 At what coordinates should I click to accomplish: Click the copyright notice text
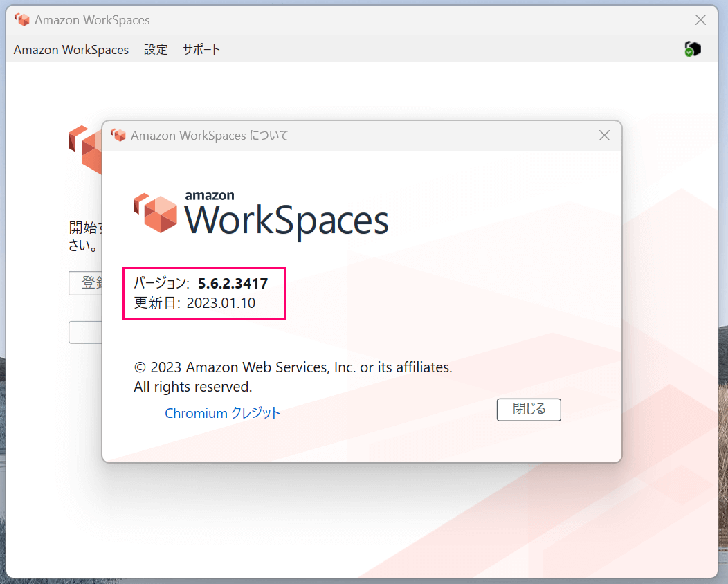[291, 367]
